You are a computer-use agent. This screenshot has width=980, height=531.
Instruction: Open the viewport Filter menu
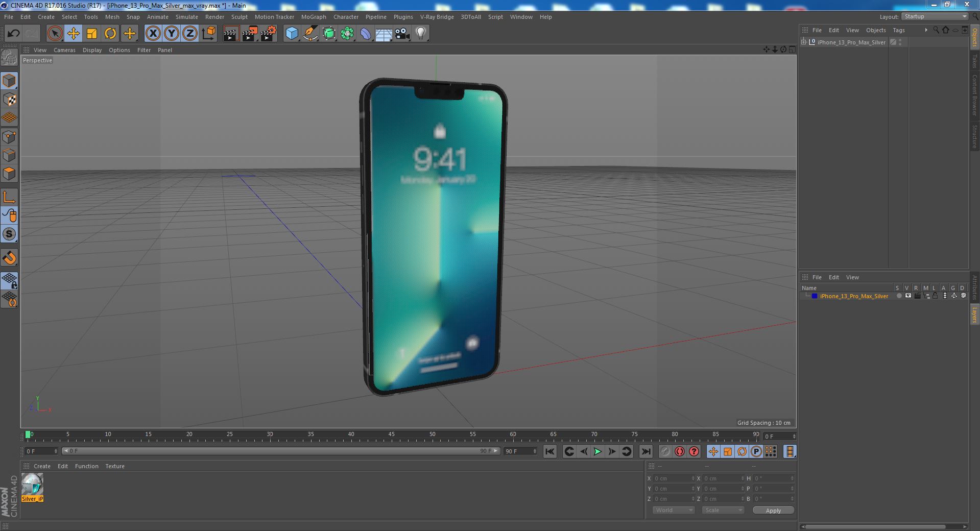144,50
